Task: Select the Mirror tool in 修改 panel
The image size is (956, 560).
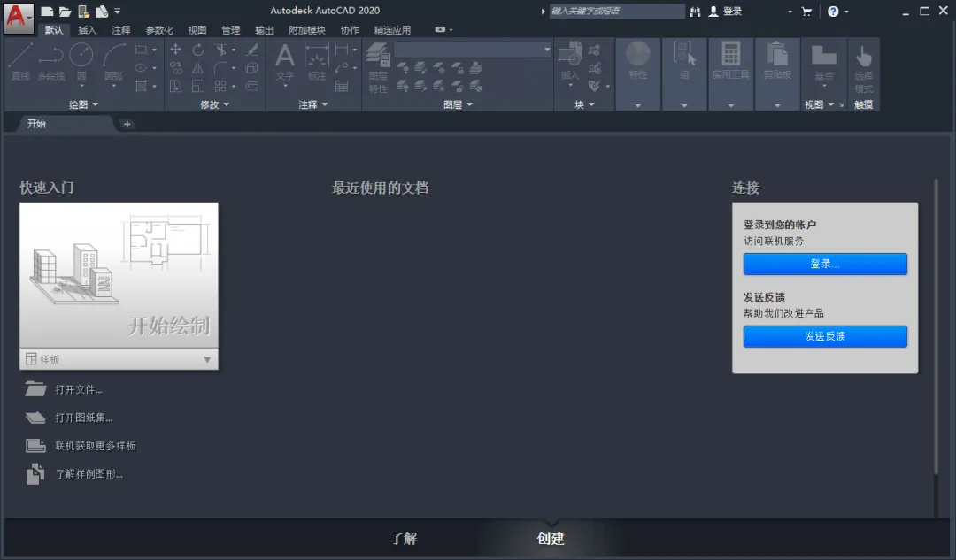Action: [198, 68]
